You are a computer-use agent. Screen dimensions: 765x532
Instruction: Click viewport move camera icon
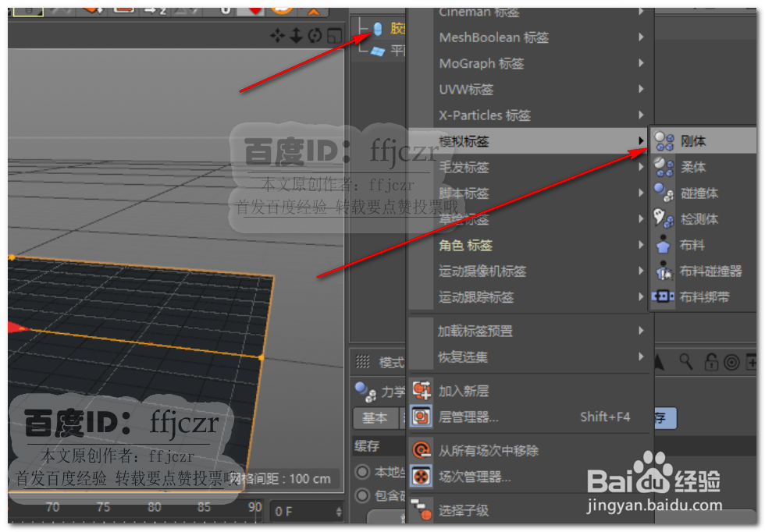[278, 35]
